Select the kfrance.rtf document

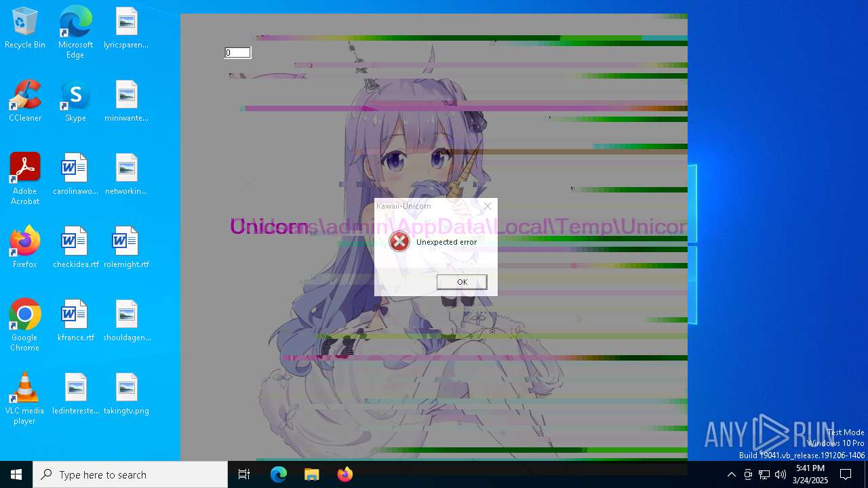tap(75, 321)
